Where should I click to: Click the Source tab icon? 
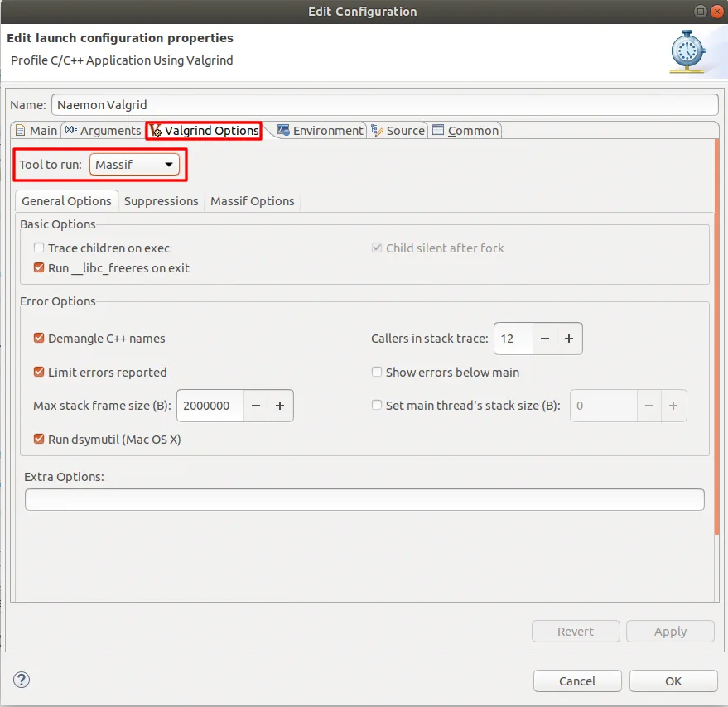point(377,131)
